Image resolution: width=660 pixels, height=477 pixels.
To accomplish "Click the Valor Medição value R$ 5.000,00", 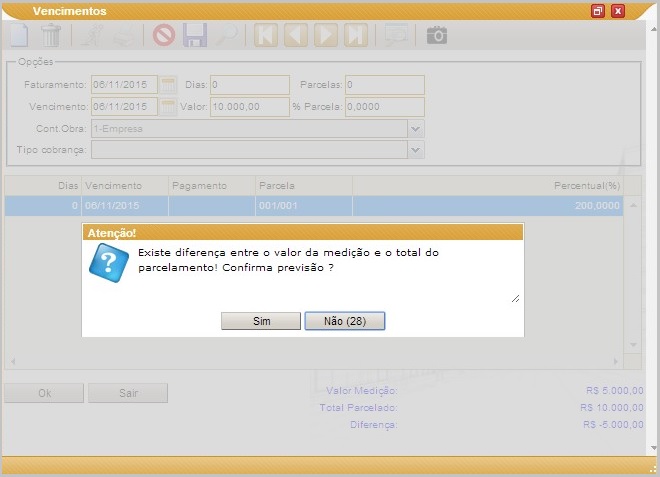I will (x=615, y=391).
